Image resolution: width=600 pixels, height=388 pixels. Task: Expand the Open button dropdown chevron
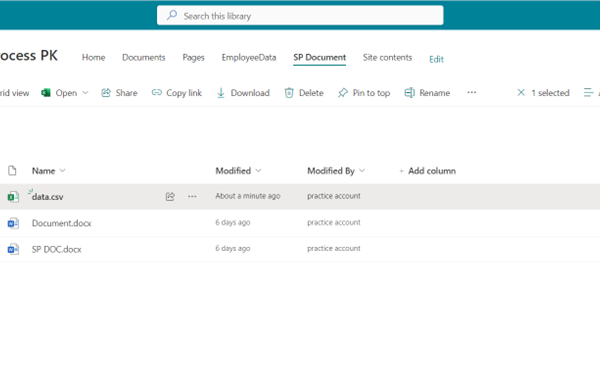[x=85, y=93]
